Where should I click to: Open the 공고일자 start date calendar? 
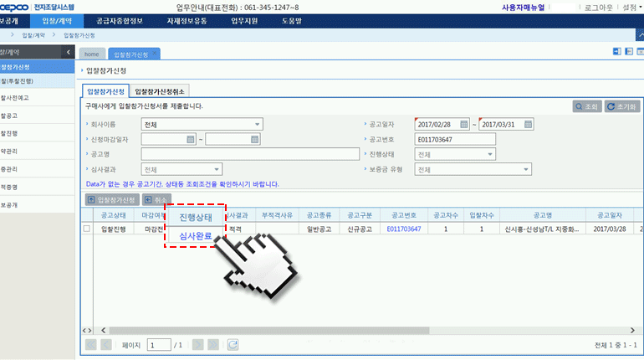tap(463, 124)
